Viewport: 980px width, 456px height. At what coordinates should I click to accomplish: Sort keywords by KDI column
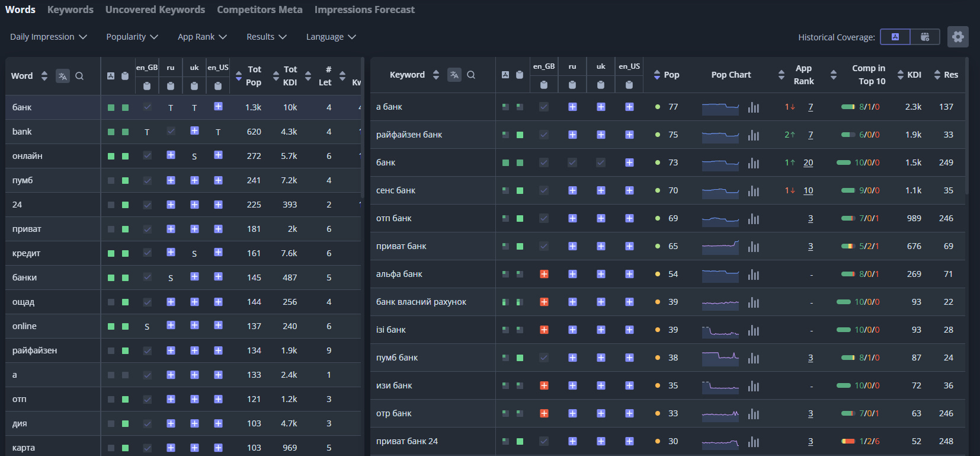(909, 75)
